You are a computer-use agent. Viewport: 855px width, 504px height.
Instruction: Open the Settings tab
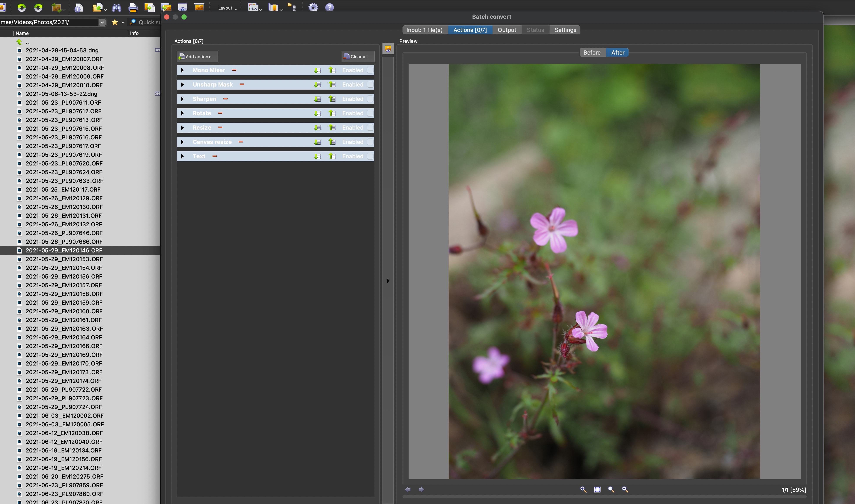565,30
